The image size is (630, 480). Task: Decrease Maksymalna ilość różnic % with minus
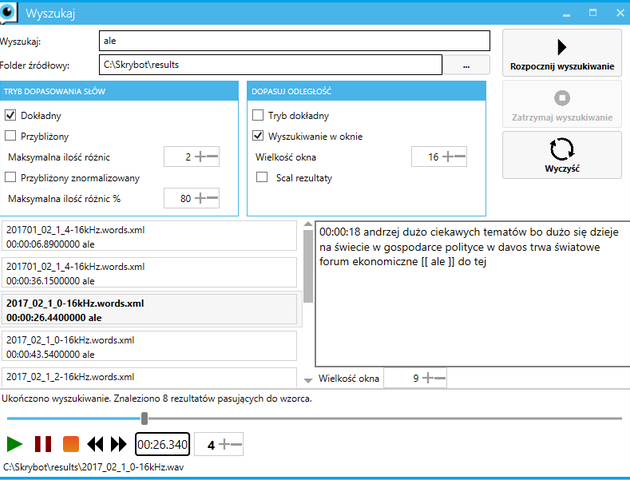tap(212, 198)
